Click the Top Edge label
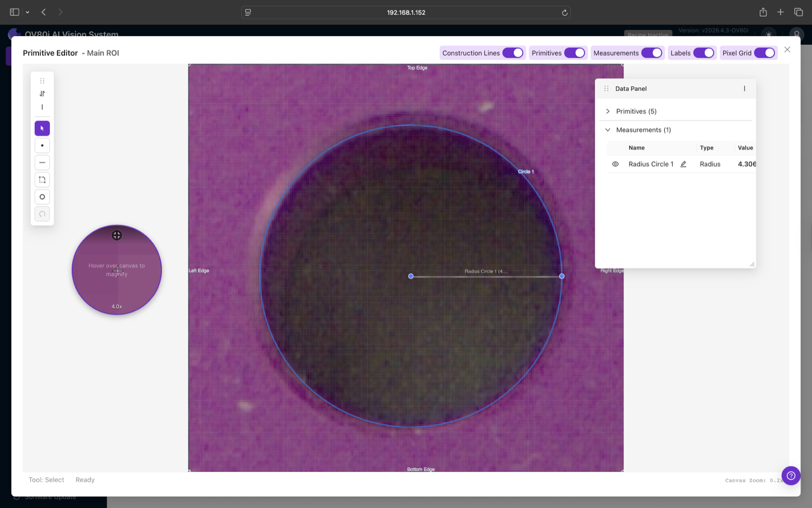 click(417, 68)
